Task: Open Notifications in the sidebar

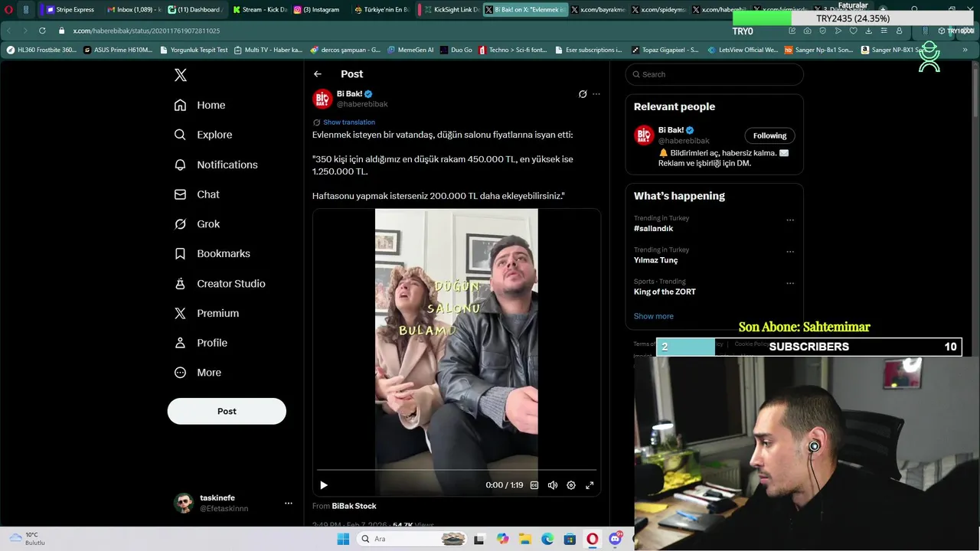Action: [x=216, y=165]
